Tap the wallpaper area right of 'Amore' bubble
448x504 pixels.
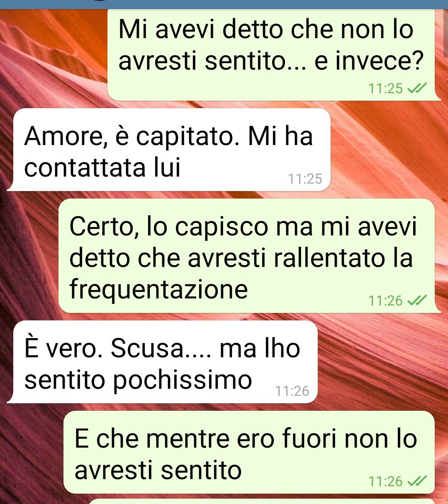coord(388,150)
